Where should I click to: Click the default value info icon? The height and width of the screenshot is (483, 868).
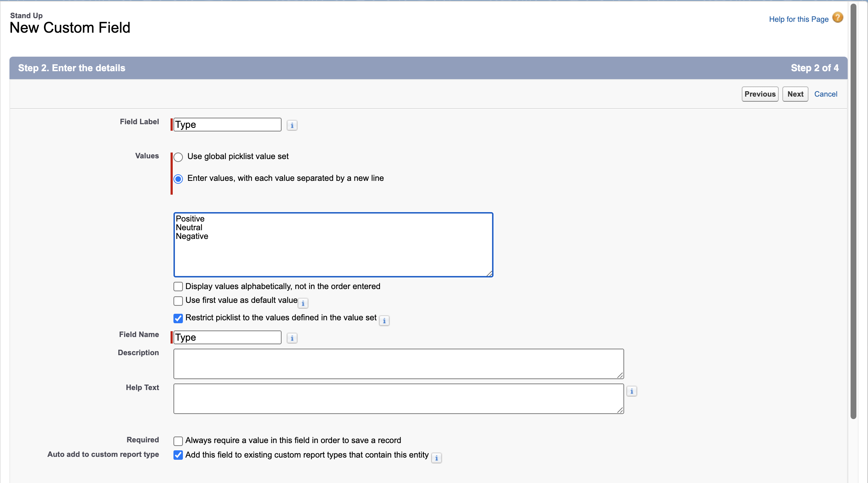tap(303, 303)
